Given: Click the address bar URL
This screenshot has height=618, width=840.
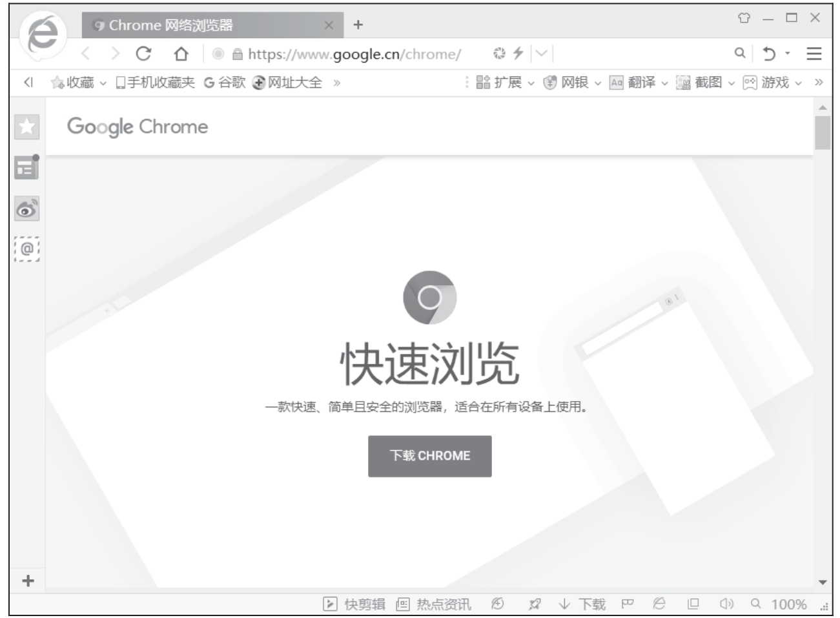Looking at the screenshot, I should pos(354,54).
